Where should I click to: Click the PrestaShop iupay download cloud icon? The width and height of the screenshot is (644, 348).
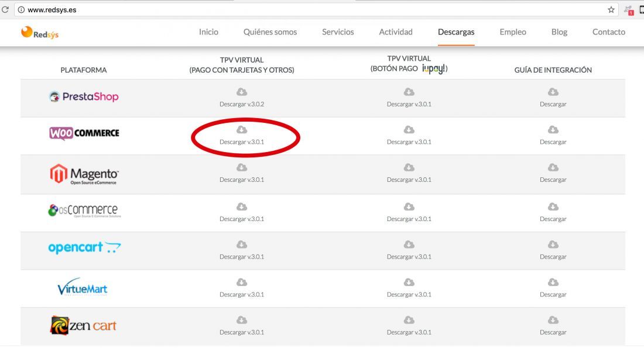pyautogui.click(x=409, y=92)
